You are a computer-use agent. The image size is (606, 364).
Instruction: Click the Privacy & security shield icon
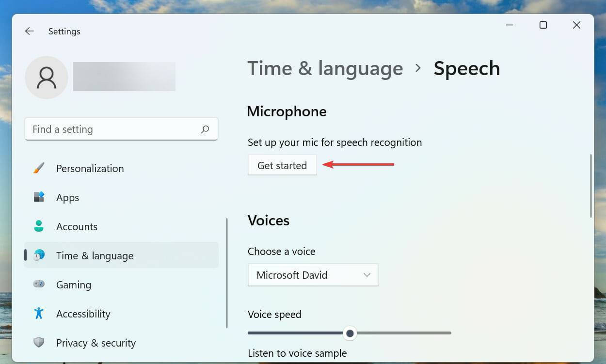(39, 343)
